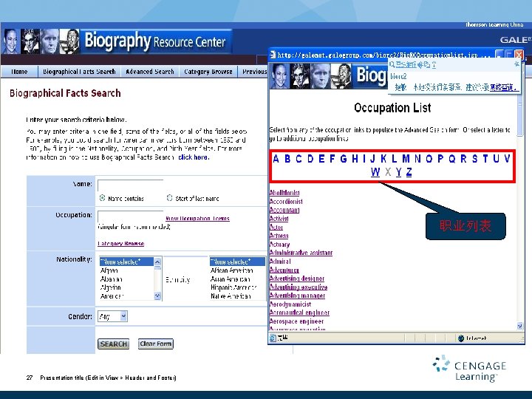Screen dimensions: 532x399
Task: Click Nationality list scroll down arrow
Action: pyautogui.click(x=157, y=296)
